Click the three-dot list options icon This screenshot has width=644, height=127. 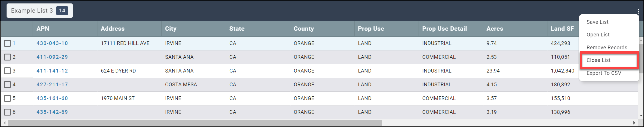pyautogui.click(x=638, y=11)
